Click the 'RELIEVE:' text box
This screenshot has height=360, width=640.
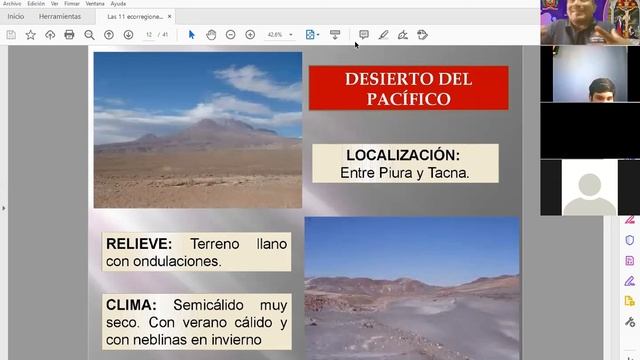(197, 252)
